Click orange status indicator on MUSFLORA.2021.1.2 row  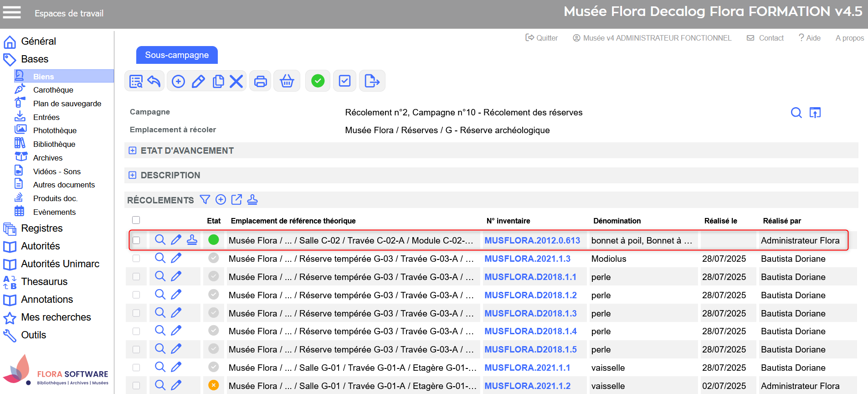coord(213,385)
